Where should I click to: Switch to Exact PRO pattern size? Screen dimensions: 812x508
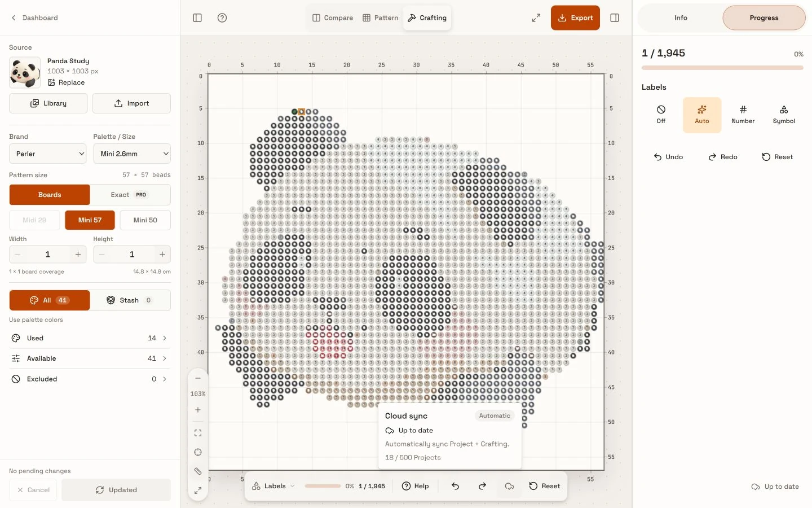130,195
